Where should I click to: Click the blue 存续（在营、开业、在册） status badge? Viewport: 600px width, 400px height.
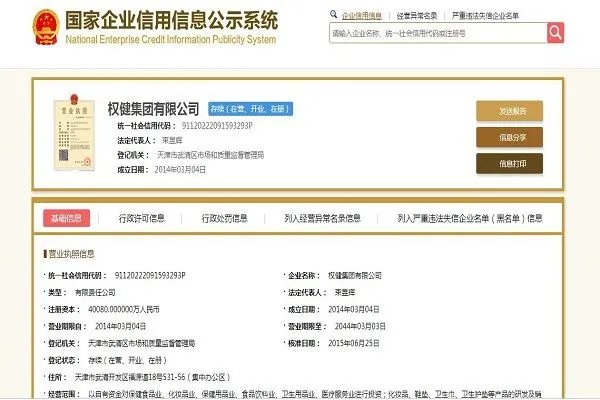(x=251, y=109)
